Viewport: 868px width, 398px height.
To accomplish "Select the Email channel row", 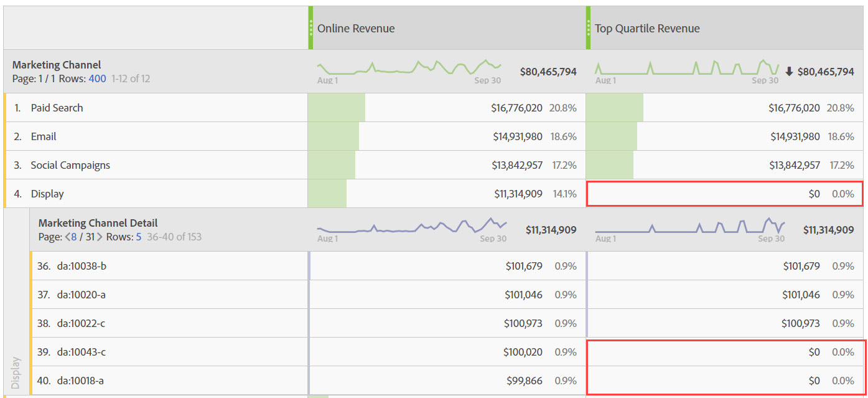I will tap(44, 136).
